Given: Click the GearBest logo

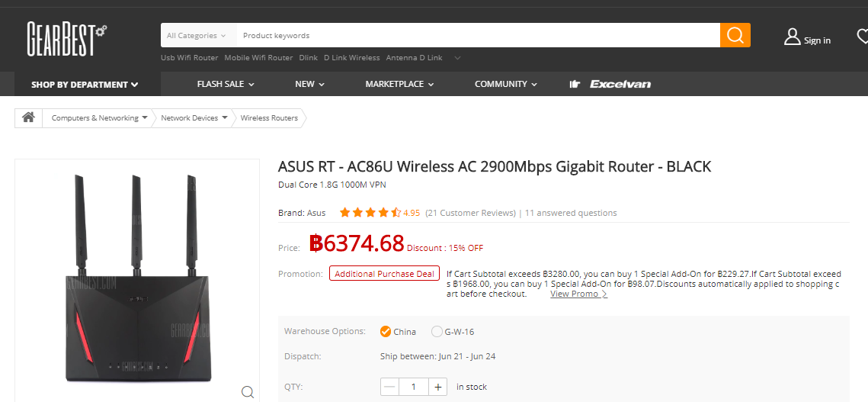Looking at the screenshot, I should (x=67, y=39).
